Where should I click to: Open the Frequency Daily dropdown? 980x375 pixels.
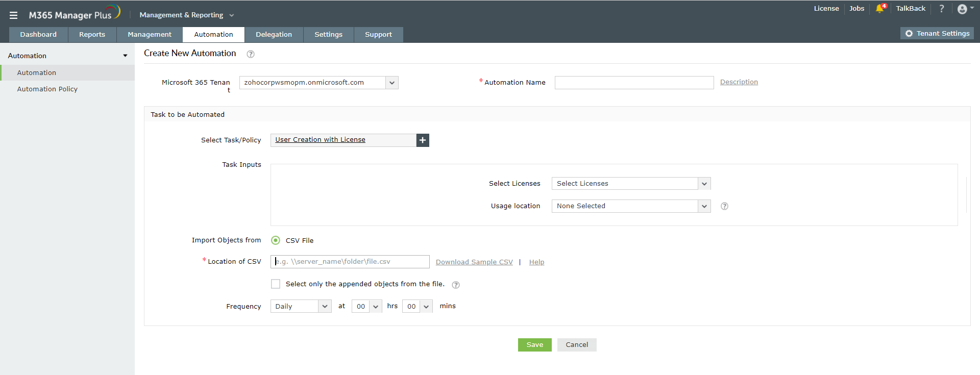(x=301, y=306)
